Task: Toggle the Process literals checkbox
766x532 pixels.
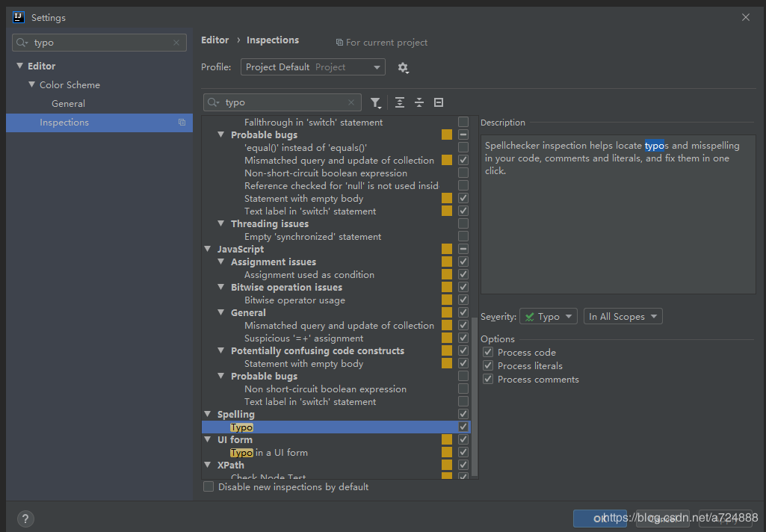Action: point(488,366)
